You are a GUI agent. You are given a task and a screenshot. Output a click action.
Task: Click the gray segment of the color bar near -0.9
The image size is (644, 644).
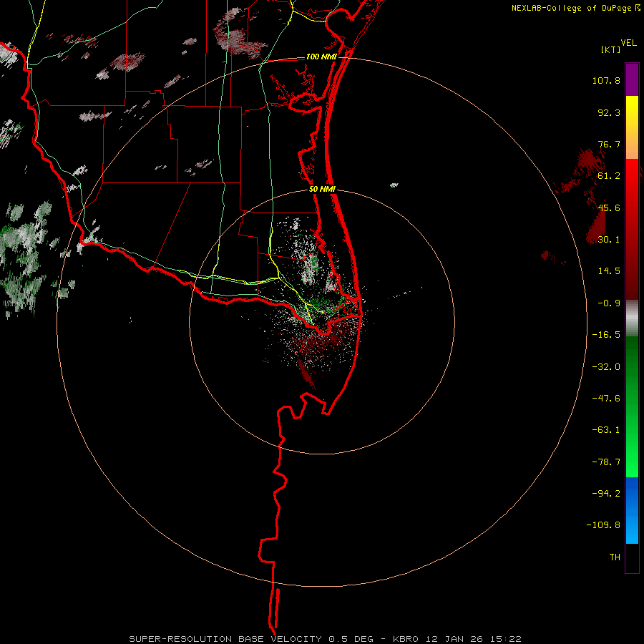pos(632,318)
